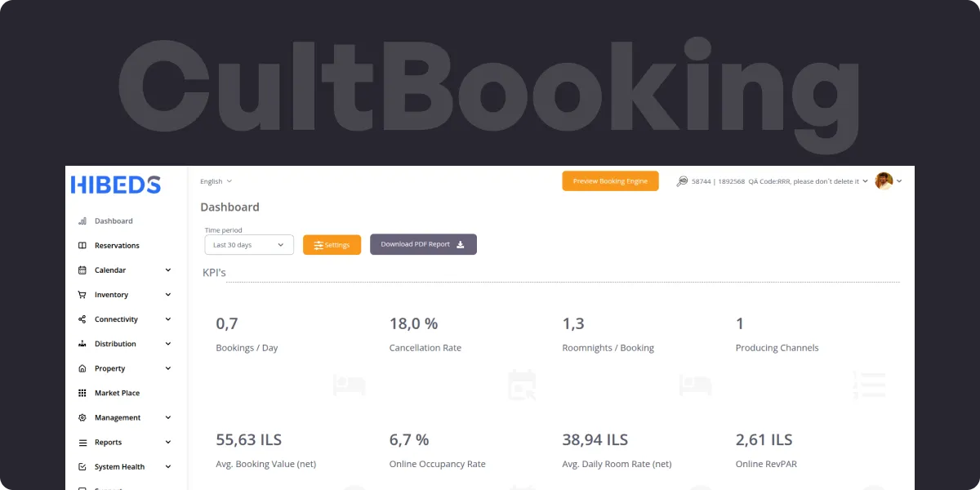Click the Dashboard page heading
Viewport: 980px width, 490px height.
pos(229,207)
